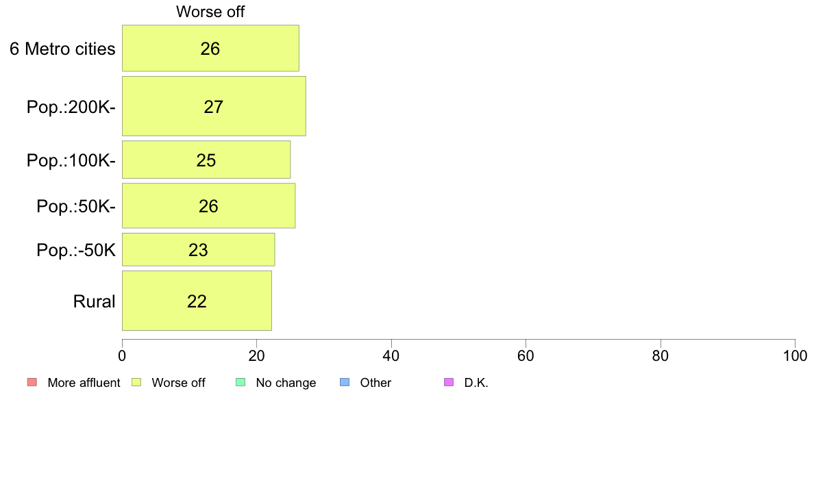814x504 pixels.
Task: Click the 6 Metro cities axis label
Action: pos(62,49)
